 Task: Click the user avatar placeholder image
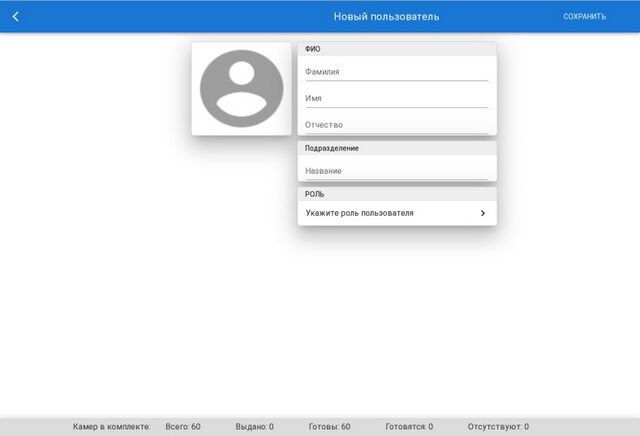tap(241, 88)
